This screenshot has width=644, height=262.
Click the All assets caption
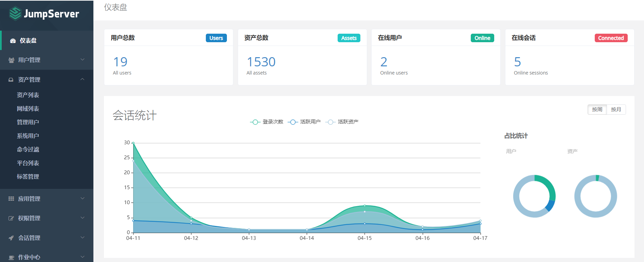pyautogui.click(x=256, y=73)
